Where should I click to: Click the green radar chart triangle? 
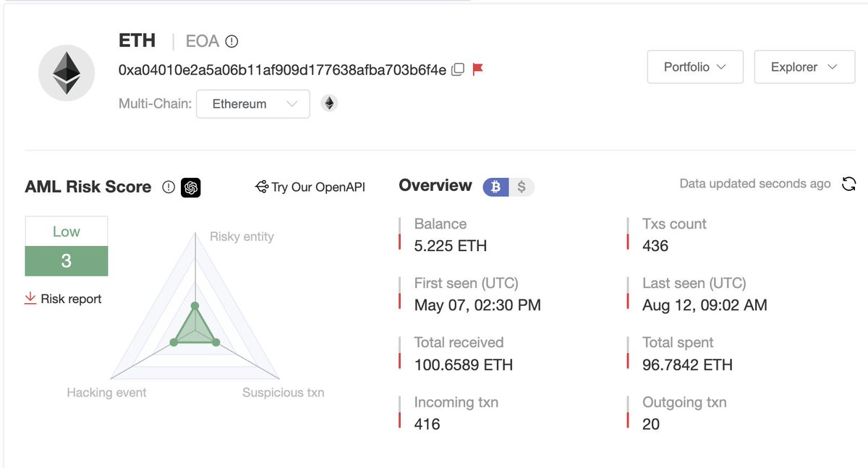coord(194,329)
